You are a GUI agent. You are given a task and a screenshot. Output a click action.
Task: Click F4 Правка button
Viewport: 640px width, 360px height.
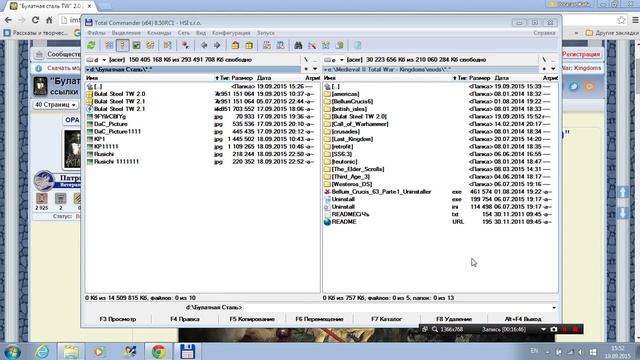(x=185, y=319)
